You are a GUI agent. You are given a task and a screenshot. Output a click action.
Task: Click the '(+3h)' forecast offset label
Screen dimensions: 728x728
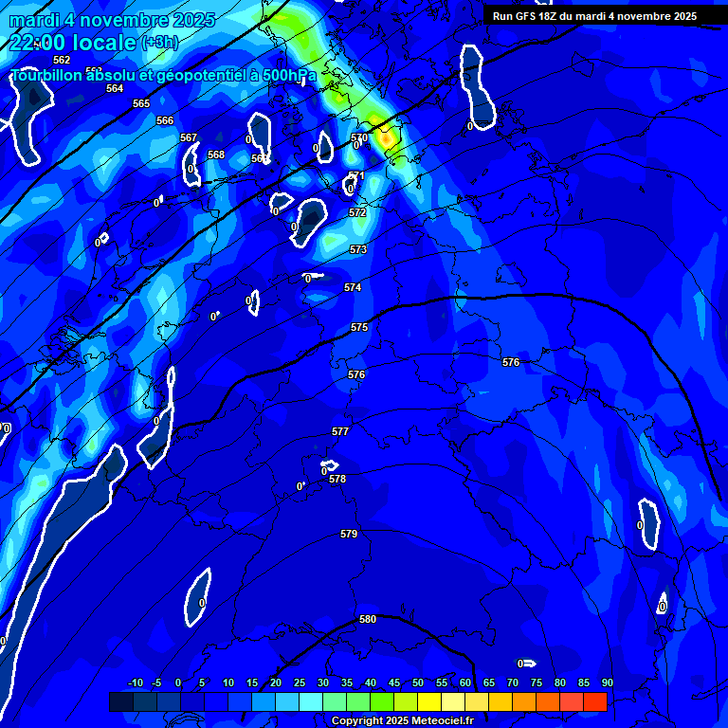point(159,43)
